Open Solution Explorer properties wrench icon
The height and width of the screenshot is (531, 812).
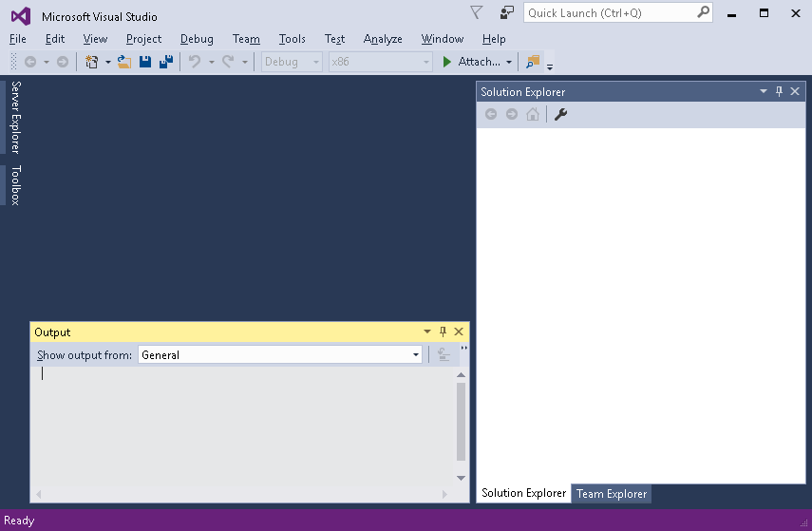(x=560, y=115)
